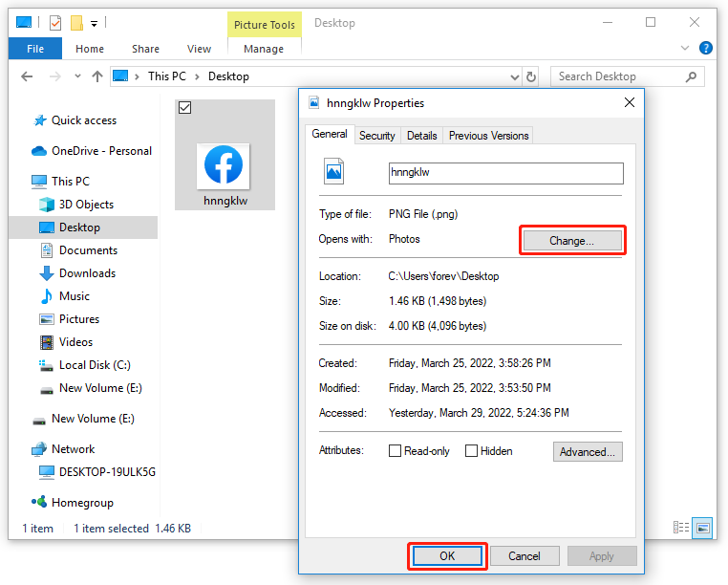728x585 pixels.
Task: Open Downloads in the navigation pane
Action: [x=87, y=273]
